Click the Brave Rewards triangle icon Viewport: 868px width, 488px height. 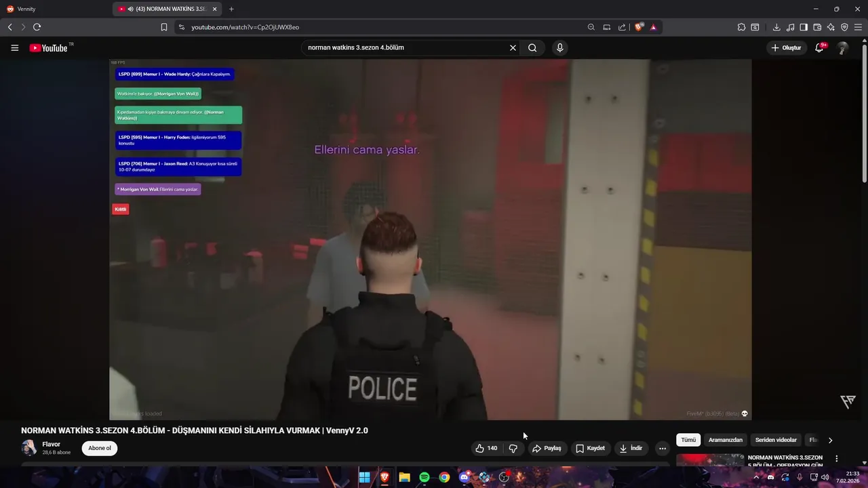653,27
